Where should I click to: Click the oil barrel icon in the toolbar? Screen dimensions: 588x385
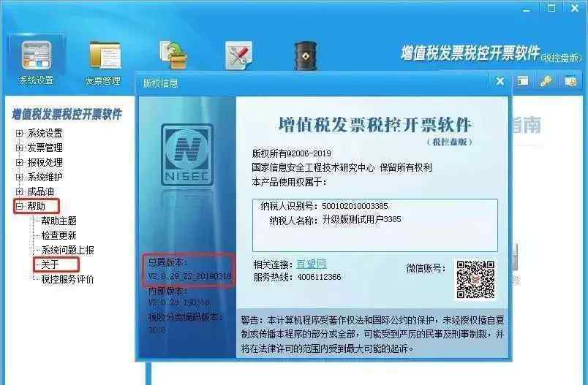tap(306, 56)
